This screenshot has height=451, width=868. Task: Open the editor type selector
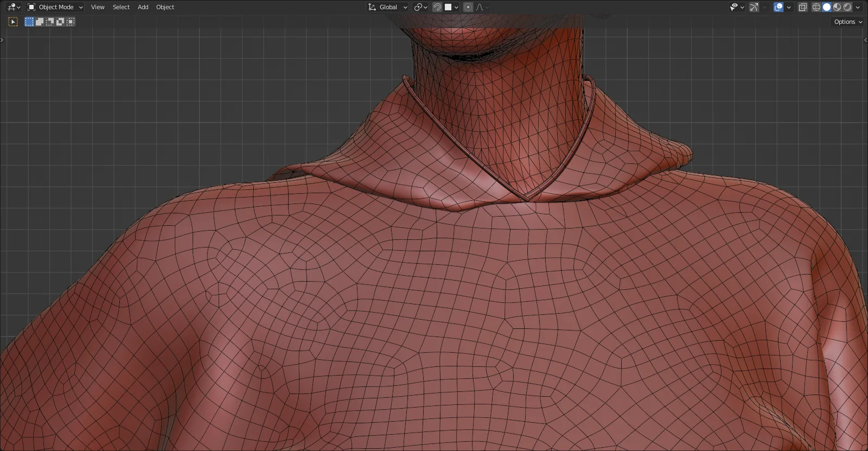[14, 7]
